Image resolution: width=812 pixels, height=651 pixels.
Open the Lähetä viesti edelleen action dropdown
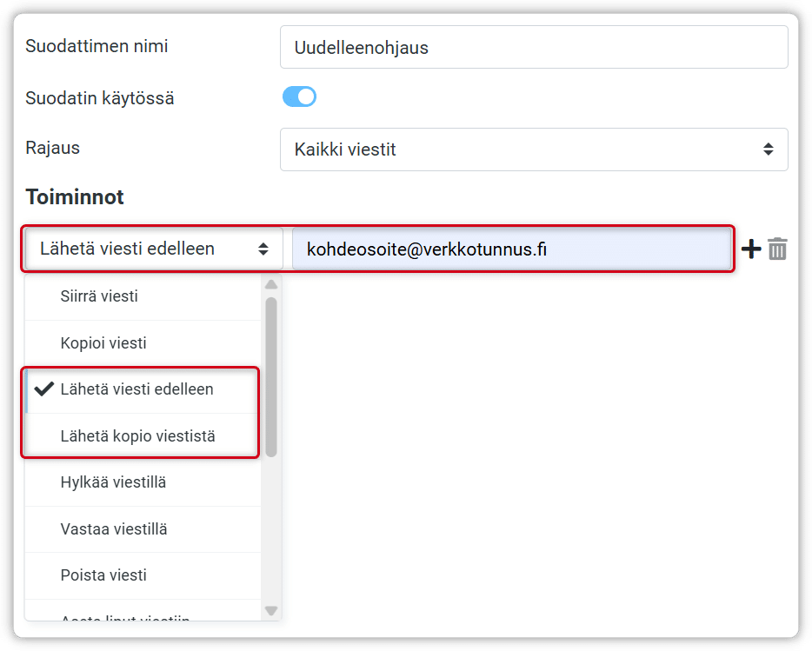(x=154, y=249)
